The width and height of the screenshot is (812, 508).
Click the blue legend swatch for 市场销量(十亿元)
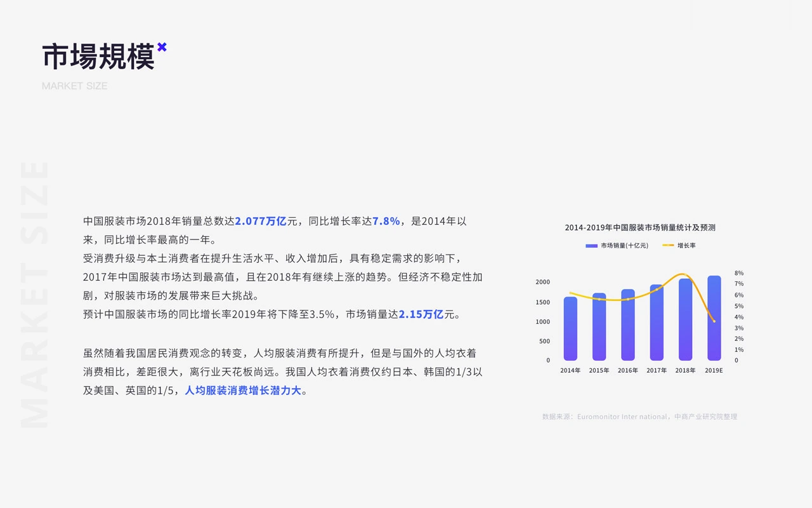point(591,246)
